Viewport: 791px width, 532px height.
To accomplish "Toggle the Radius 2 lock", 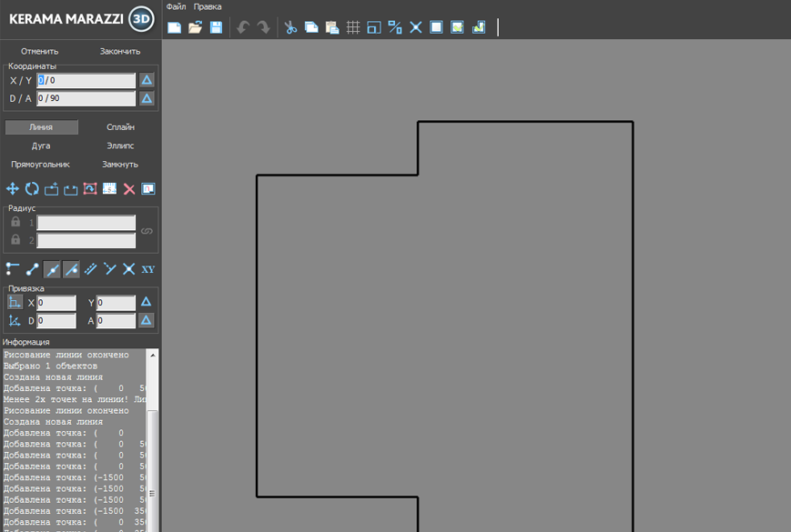I will coord(15,239).
